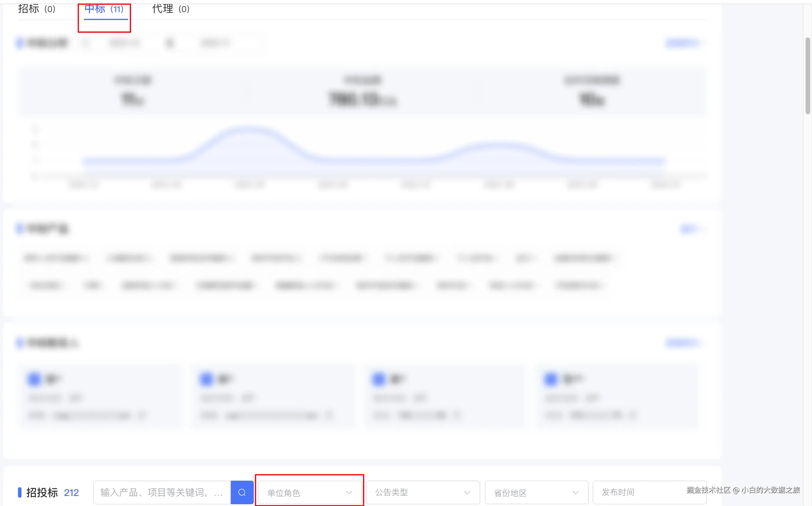Click the blurred blue link right of chart header
This screenshot has height=506, width=812.
(682, 43)
